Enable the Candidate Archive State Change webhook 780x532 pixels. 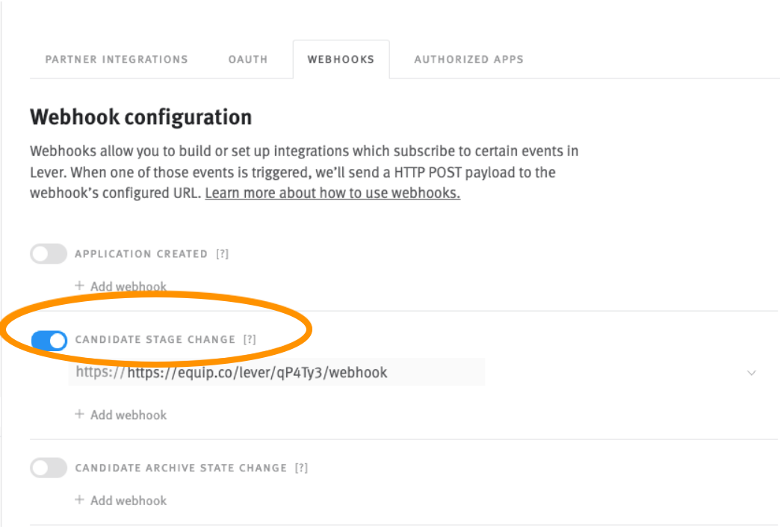pyautogui.click(x=48, y=468)
